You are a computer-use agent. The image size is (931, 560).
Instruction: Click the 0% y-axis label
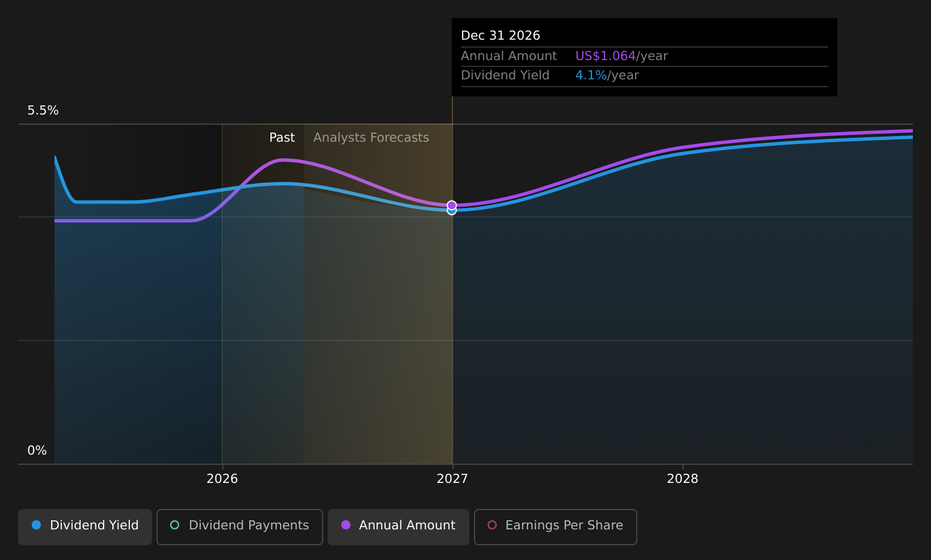tap(37, 451)
